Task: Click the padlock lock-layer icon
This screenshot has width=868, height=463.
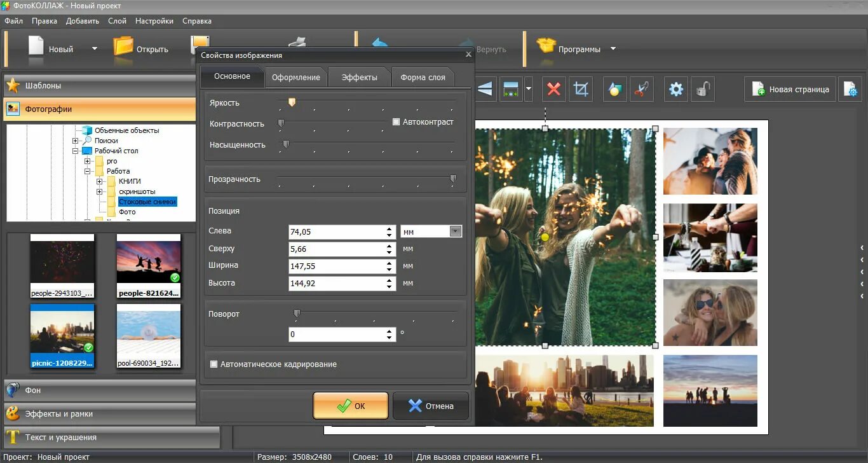Action: tap(702, 90)
